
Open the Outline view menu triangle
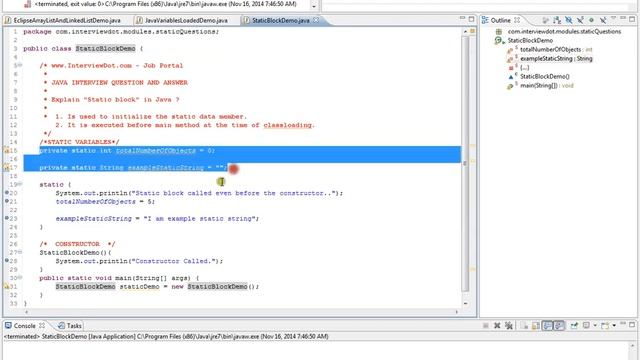613,18
